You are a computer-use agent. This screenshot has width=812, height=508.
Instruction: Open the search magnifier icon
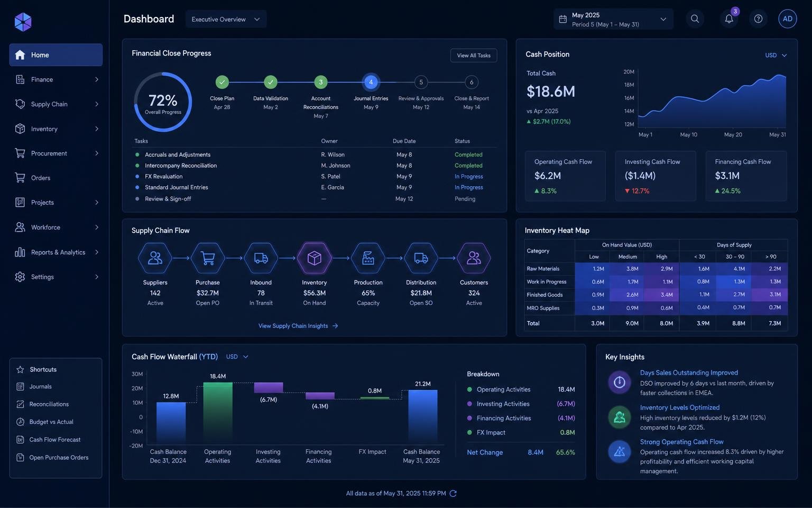(695, 19)
